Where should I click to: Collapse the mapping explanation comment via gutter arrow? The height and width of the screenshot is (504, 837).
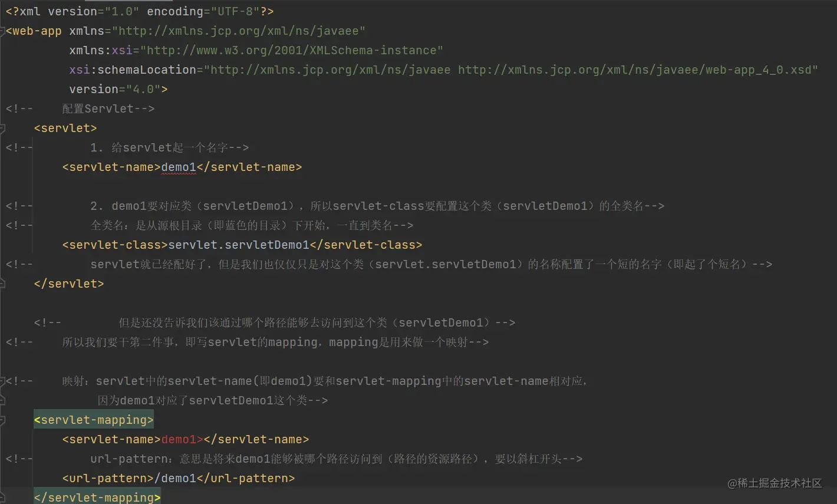point(4,380)
